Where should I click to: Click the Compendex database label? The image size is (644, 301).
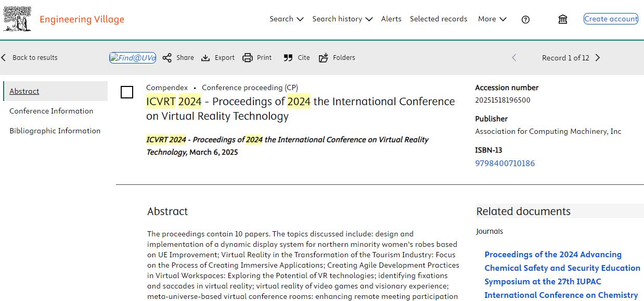(167, 87)
